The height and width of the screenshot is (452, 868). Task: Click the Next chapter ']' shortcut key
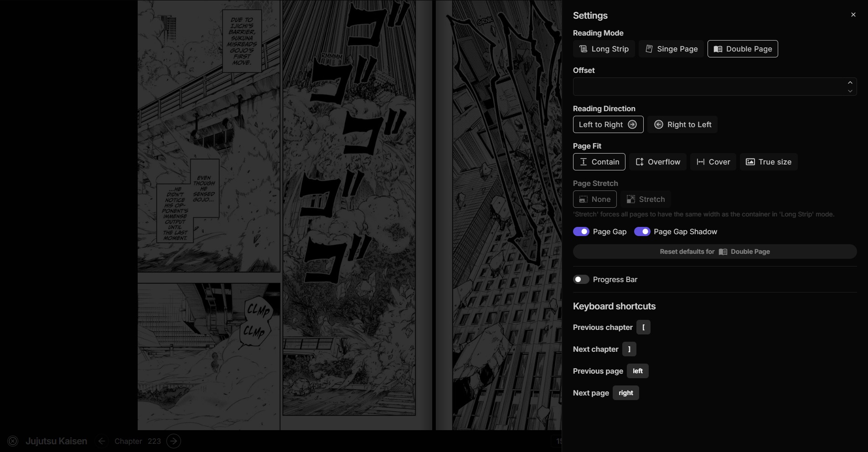pyautogui.click(x=629, y=349)
